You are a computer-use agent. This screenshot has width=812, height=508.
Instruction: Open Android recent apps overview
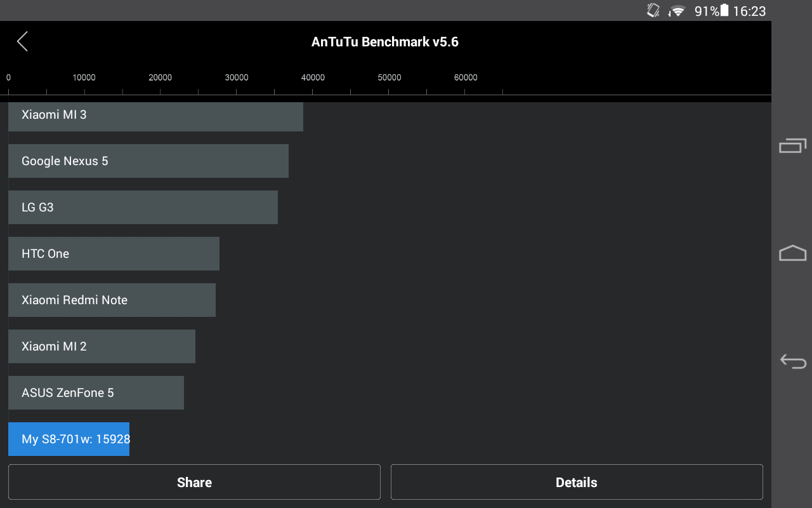(792, 146)
